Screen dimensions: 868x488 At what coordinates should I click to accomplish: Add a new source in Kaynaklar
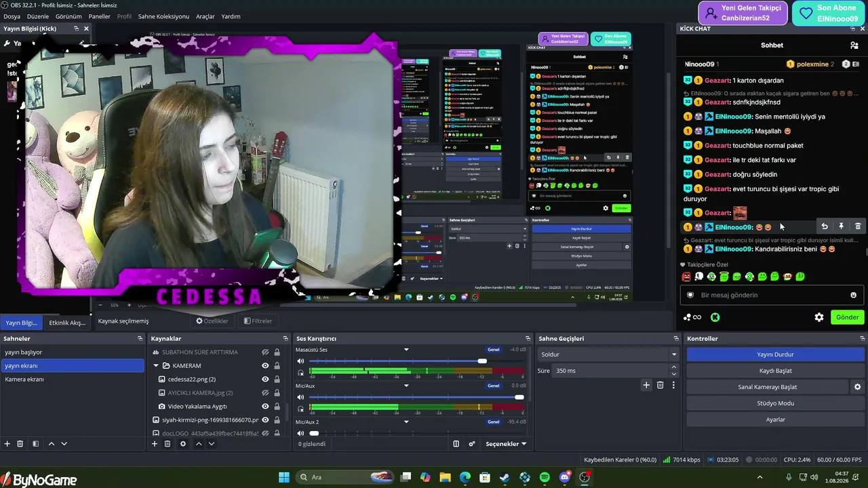tap(155, 444)
